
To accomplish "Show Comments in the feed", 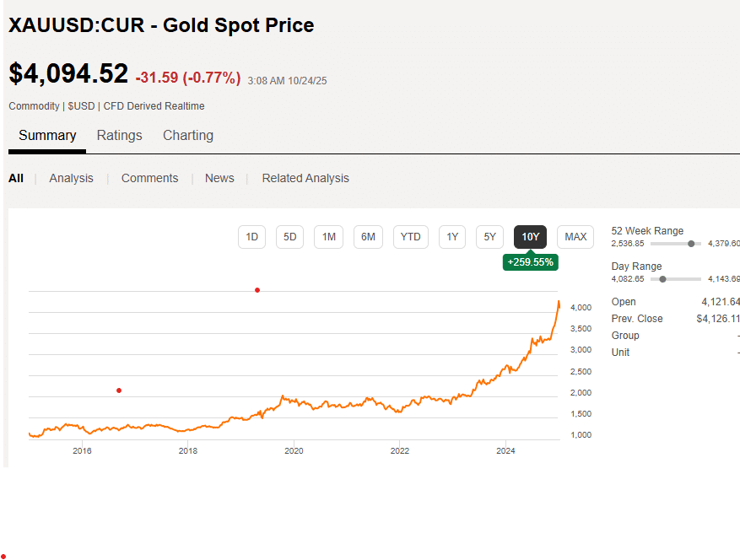I will [149, 178].
